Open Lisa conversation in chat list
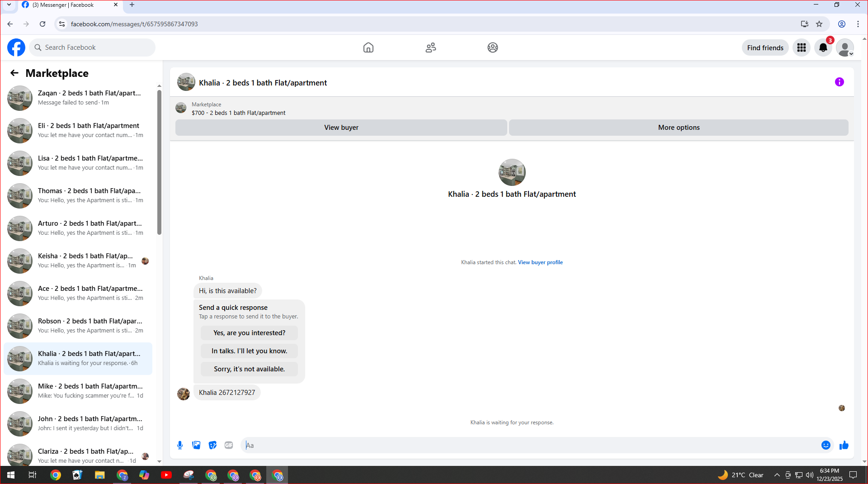This screenshot has width=868, height=484. 78,163
